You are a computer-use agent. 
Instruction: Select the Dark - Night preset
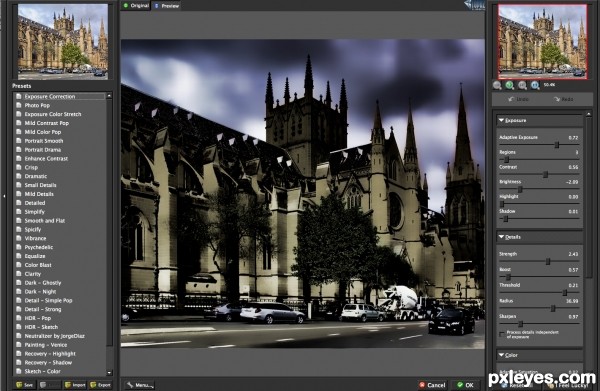click(x=40, y=292)
